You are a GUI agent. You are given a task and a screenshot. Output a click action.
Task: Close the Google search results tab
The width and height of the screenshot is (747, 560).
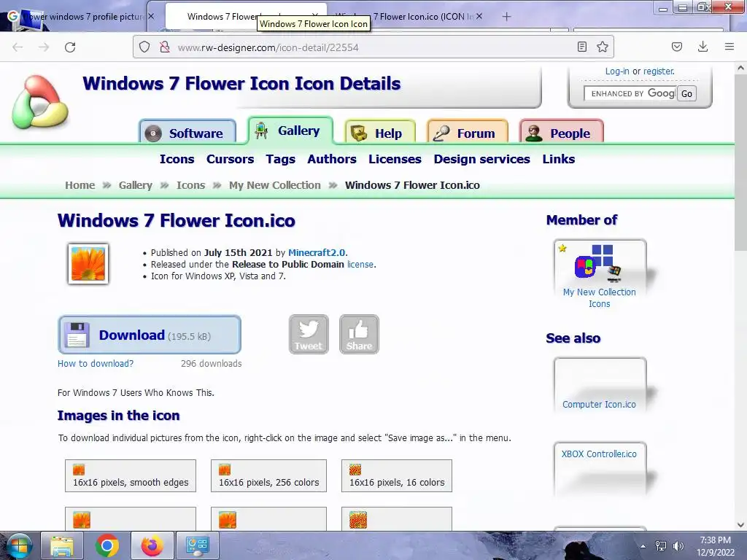pos(151,16)
